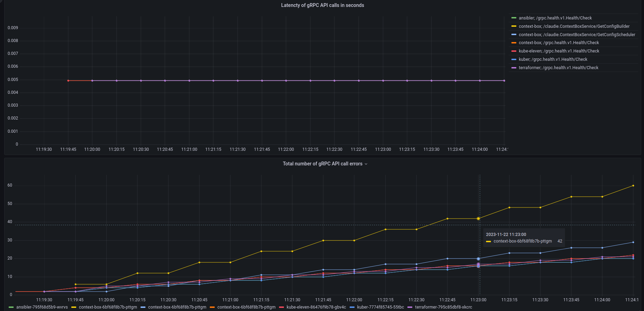Click the "Latencty of gRPC API calls in seconds" title
The height and width of the screenshot is (311, 644).
click(x=323, y=5)
